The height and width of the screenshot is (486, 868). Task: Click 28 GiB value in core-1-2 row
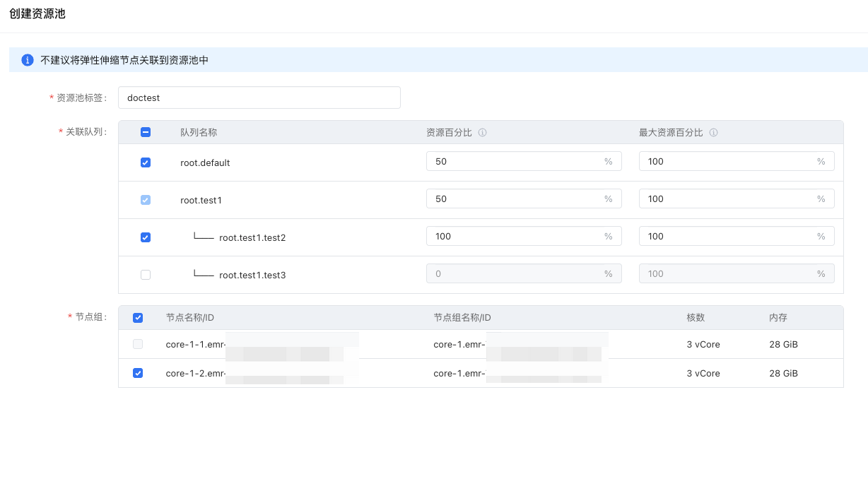point(783,373)
